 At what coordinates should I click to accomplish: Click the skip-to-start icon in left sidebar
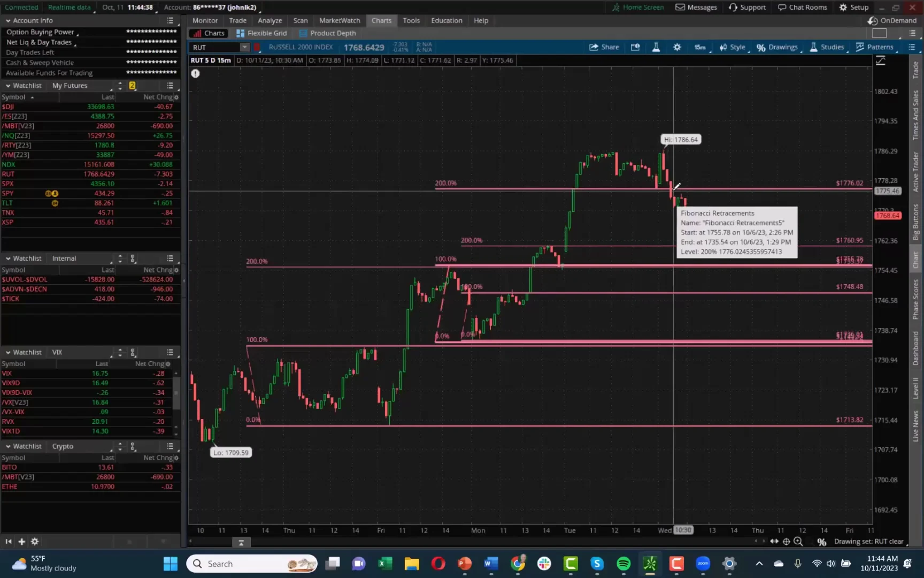coord(9,542)
